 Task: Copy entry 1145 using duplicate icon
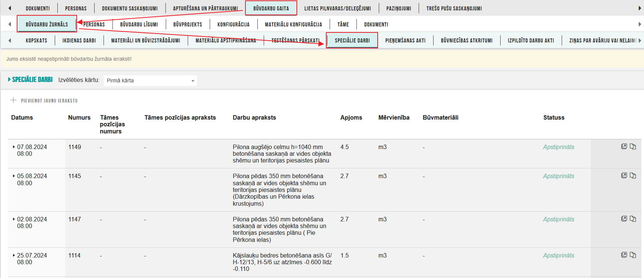633,176
